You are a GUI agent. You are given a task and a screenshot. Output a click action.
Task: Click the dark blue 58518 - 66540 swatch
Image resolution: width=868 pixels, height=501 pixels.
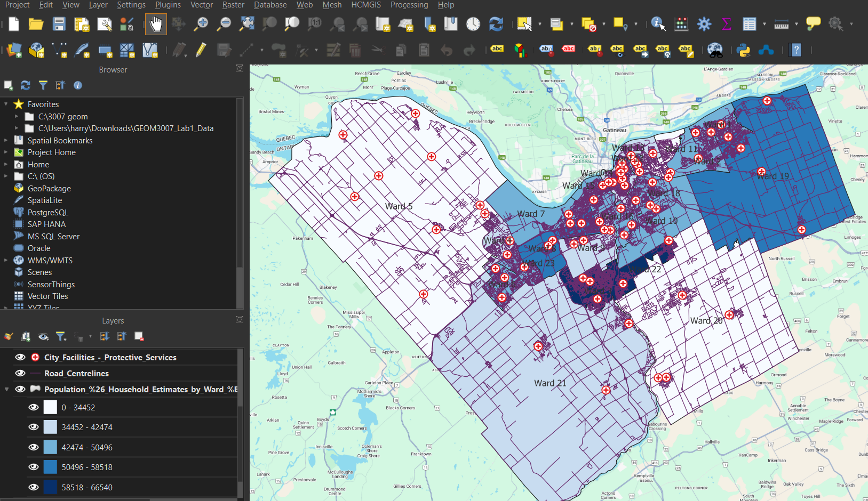coord(50,487)
